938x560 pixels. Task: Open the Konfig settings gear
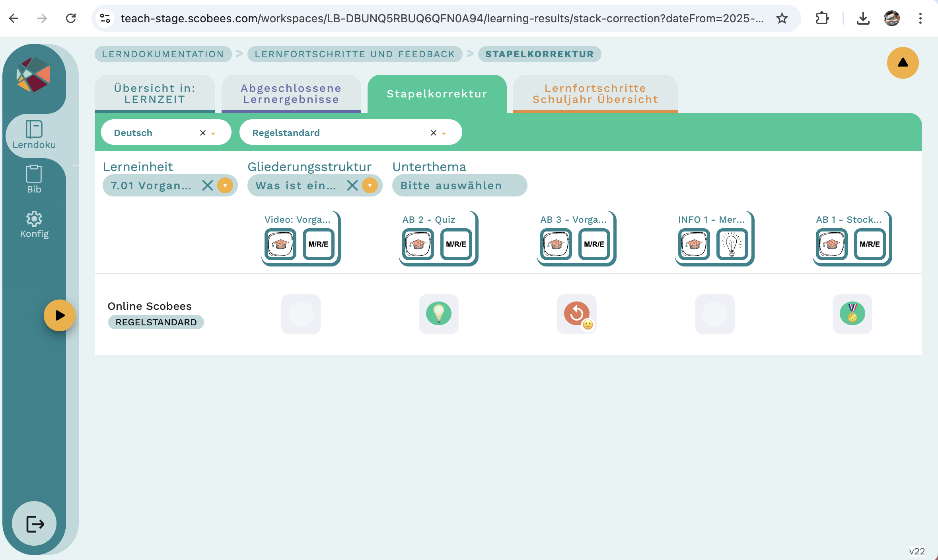34,224
